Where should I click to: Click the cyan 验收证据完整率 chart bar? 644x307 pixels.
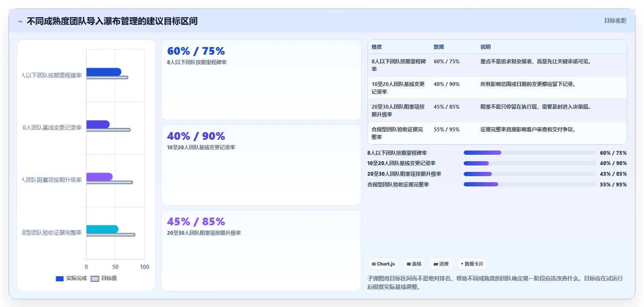click(102, 229)
